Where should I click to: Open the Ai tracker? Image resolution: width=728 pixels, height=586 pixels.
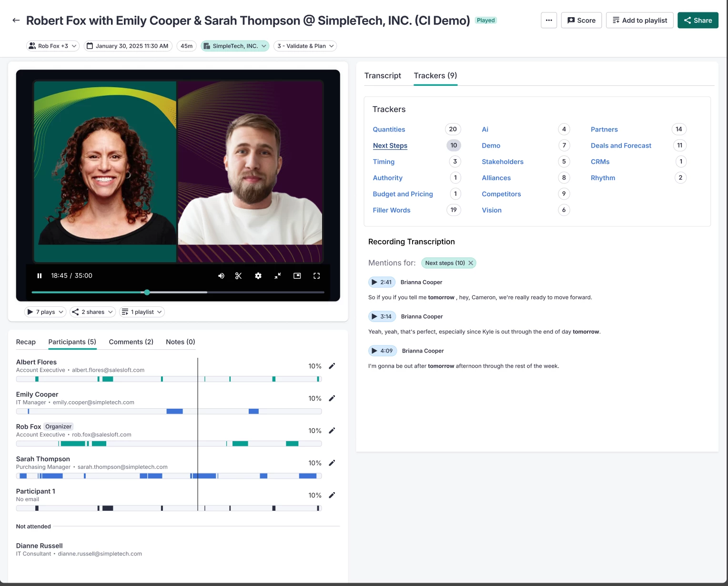point(485,130)
